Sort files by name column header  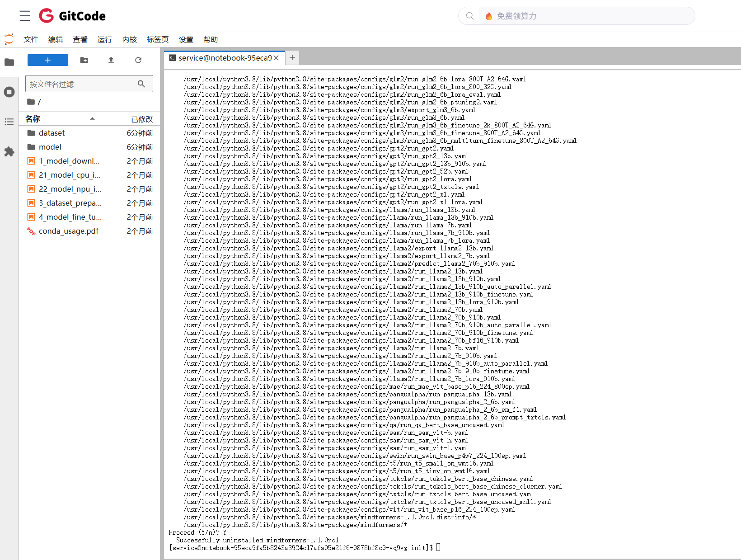(x=62, y=119)
